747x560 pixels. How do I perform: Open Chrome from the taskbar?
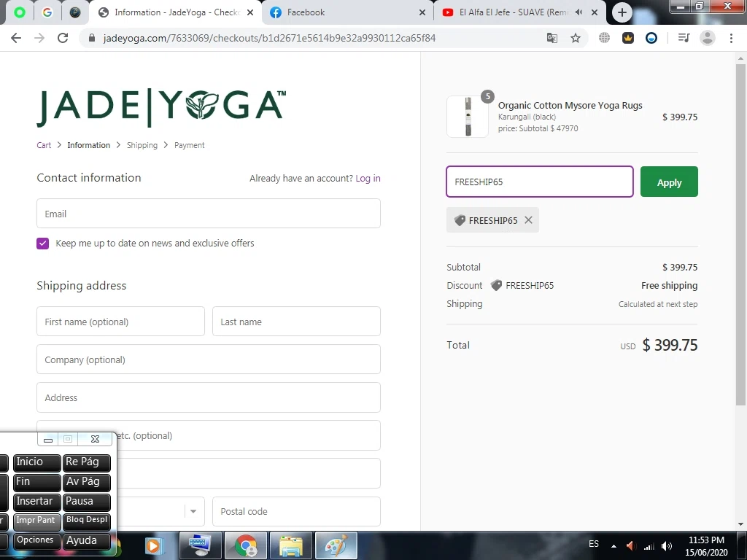[x=245, y=545]
